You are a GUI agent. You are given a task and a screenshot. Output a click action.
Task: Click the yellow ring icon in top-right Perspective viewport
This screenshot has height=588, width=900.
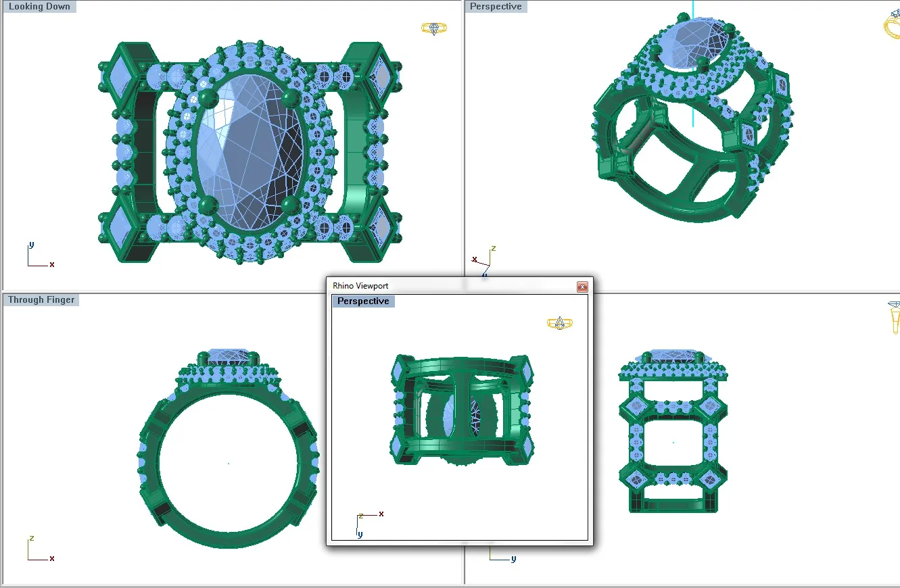click(891, 26)
